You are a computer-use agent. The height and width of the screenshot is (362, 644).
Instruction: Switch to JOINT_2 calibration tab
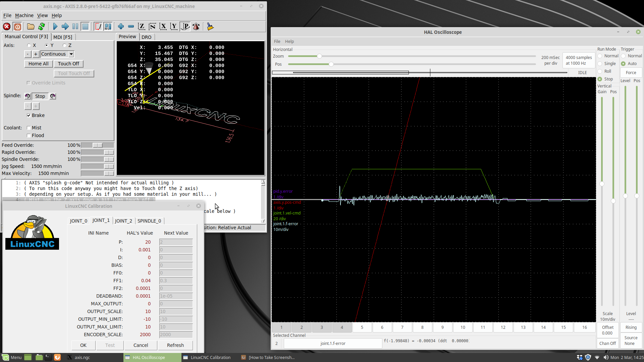pos(123,221)
